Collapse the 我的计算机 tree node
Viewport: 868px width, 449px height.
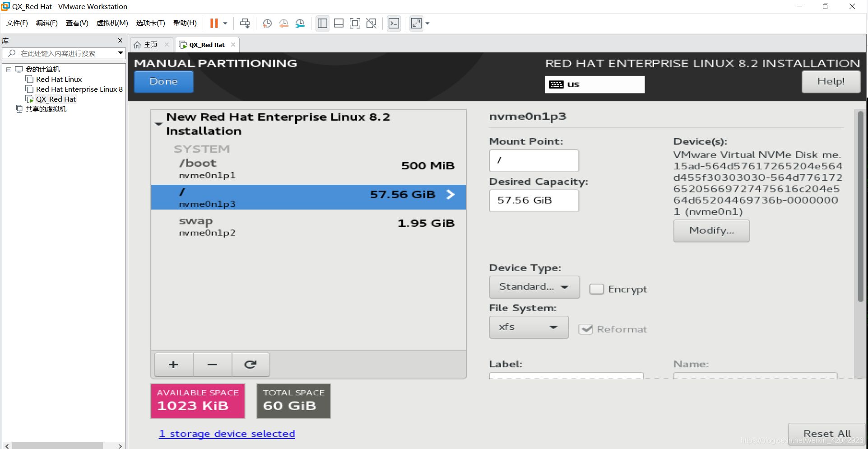pos(9,70)
